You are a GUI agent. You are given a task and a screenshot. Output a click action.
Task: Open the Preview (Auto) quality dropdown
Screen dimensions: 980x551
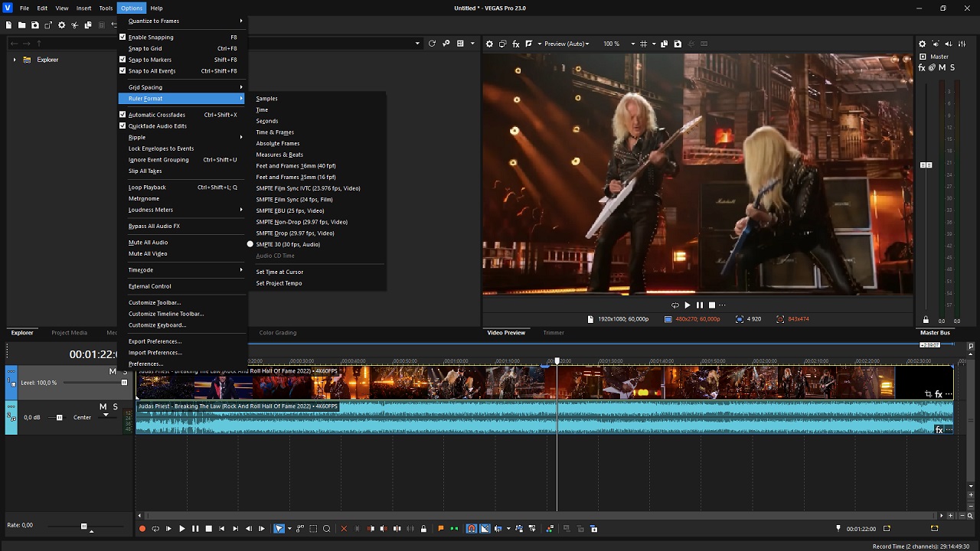(567, 44)
